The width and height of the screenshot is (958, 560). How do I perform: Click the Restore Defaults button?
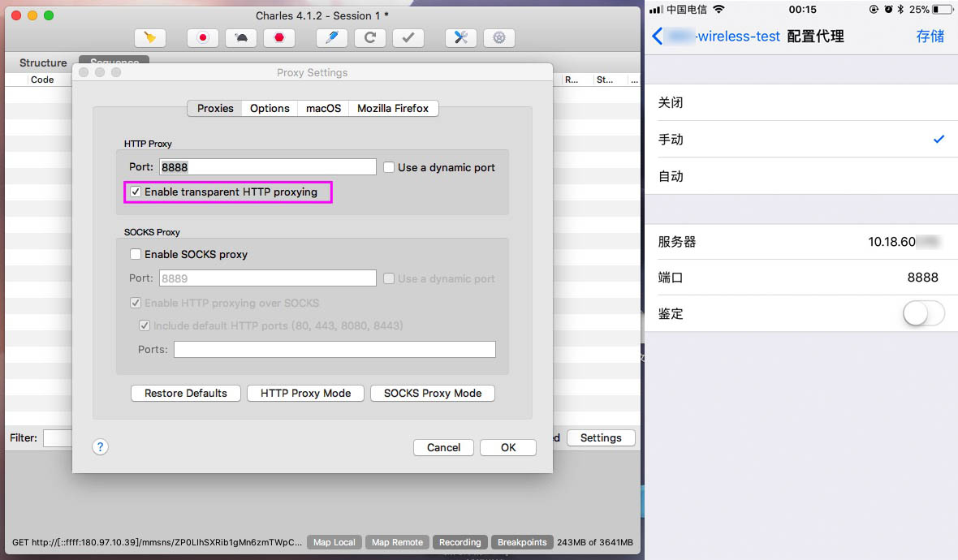point(186,394)
